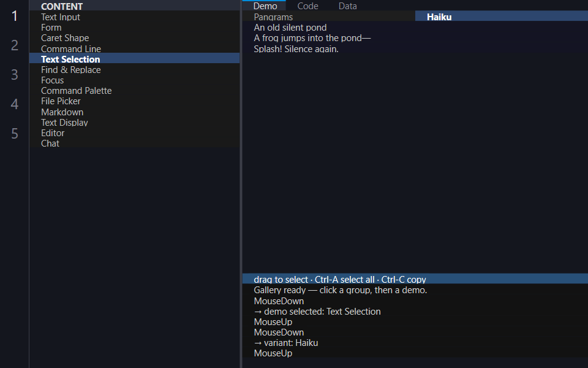Open the Text Display demo
Viewport: 588px width, 368px height.
click(x=134, y=123)
